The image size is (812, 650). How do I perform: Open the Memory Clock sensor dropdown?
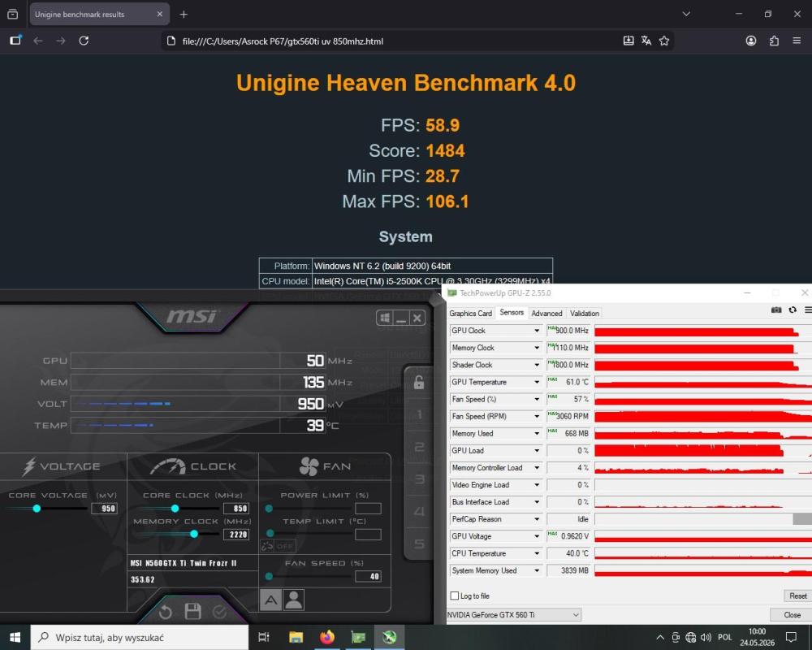[x=537, y=348]
